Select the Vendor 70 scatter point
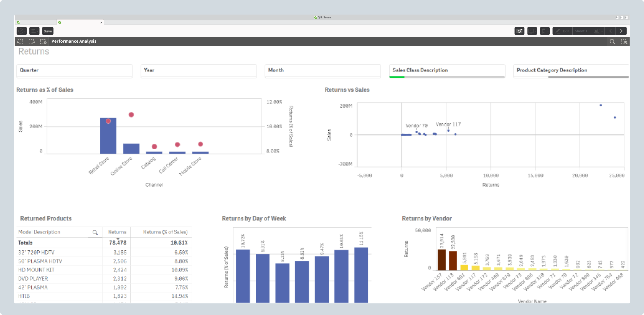 tap(416, 132)
